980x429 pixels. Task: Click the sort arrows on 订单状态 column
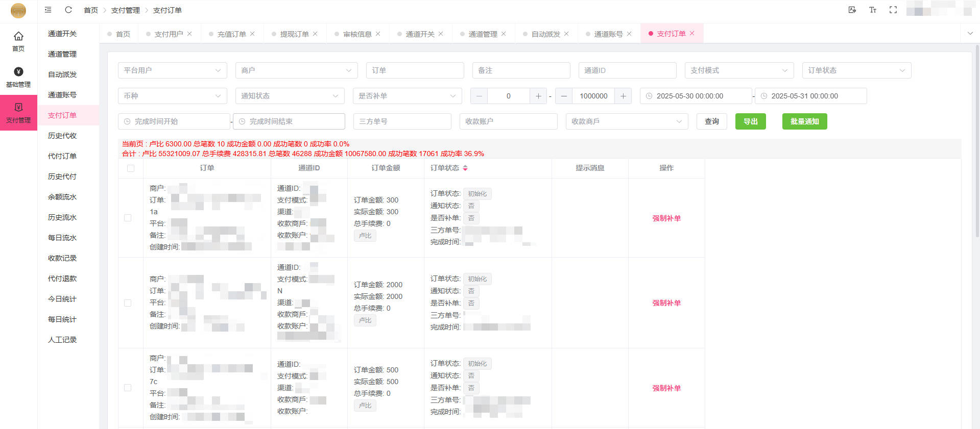coord(465,168)
